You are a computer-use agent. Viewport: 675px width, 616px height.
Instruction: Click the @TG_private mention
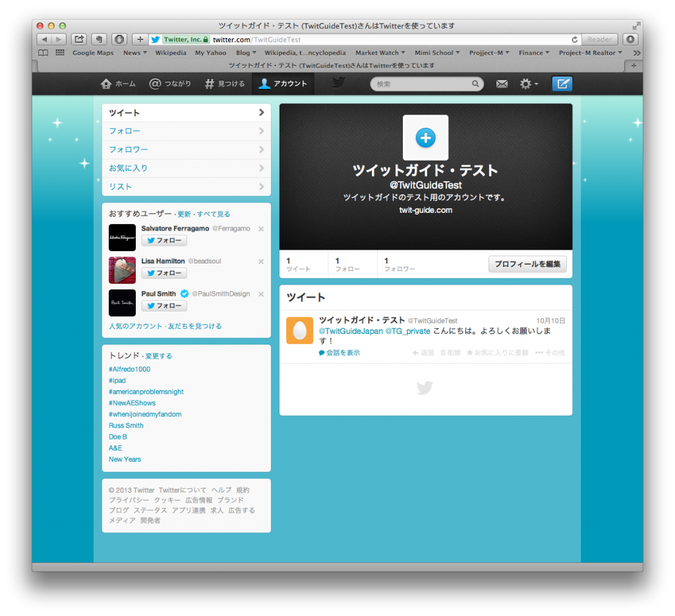coord(407,331)
